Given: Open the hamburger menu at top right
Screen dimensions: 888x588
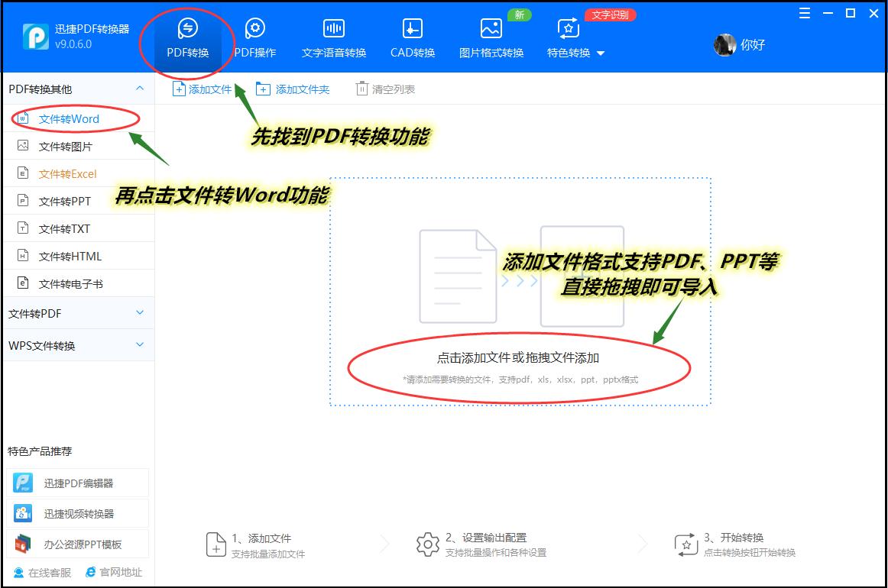Looking at the screenshot, I should (x=803, y=13).
